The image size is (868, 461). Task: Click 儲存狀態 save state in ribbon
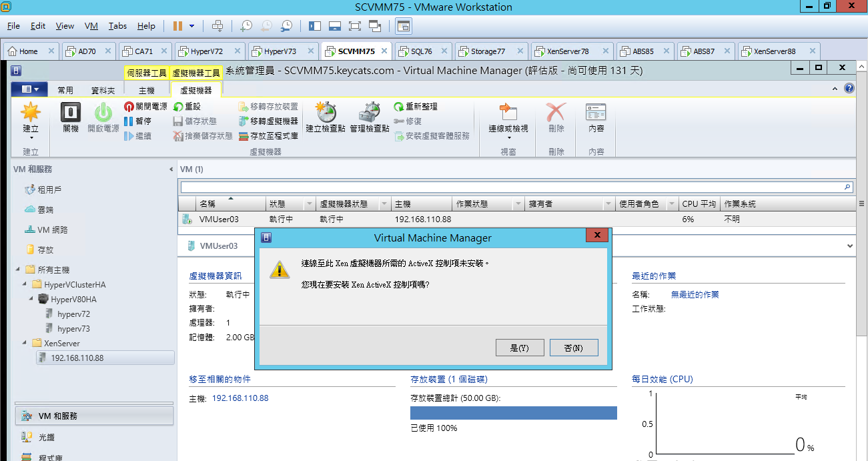195,121
